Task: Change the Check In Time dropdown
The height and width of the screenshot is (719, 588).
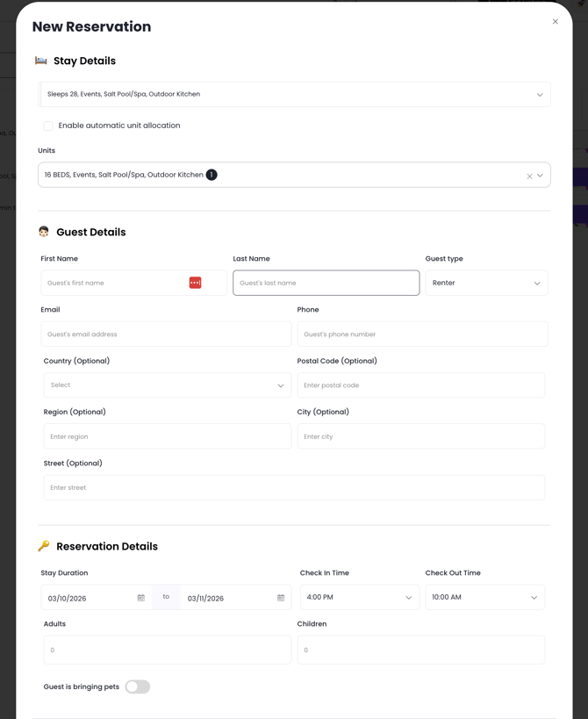Action: (x=359, y=597)
